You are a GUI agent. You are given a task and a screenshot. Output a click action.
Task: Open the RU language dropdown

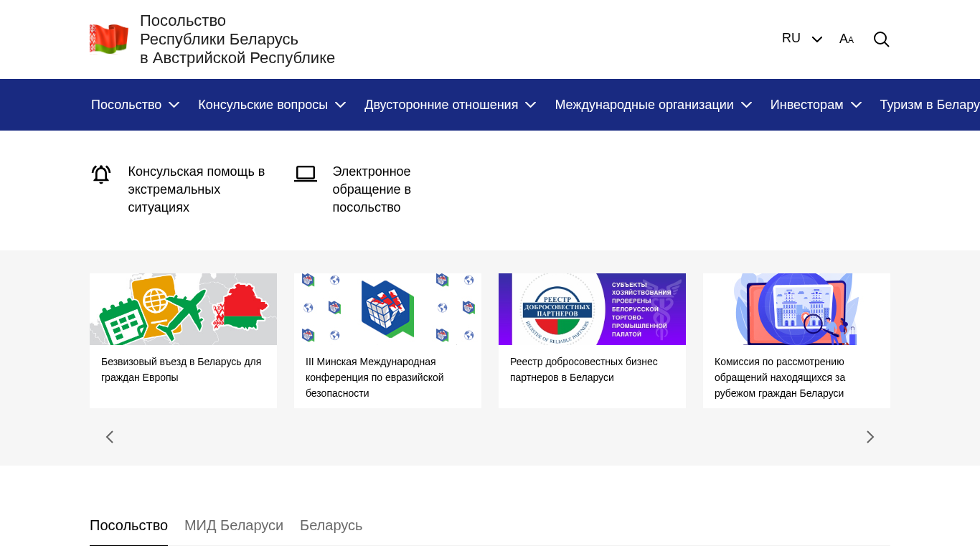pyautogui.click(x=802, y=39)
